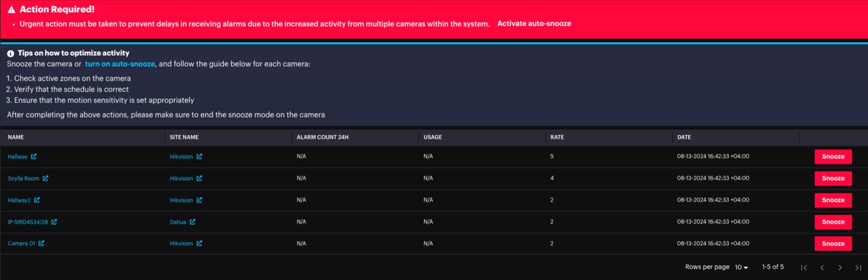Expand the Rows per page dropdown

(x=741, y=268)
